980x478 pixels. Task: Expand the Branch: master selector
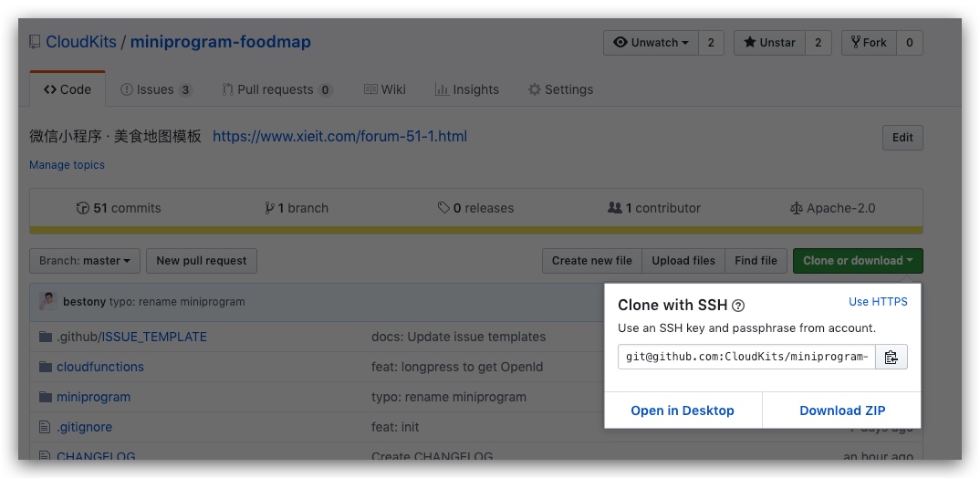(84, 261)
